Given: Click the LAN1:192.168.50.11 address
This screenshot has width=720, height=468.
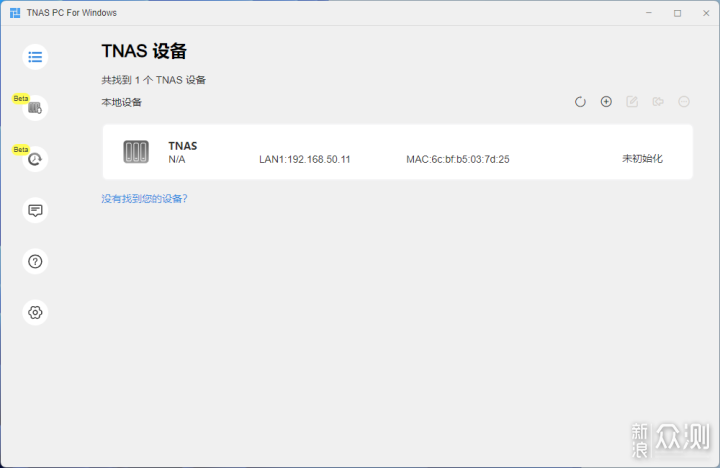Looking at the screenshot, I should (x=304, y=159).
